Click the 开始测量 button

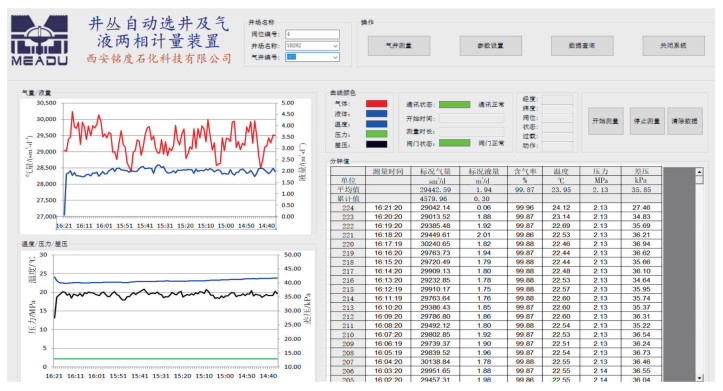coord(605,121)
